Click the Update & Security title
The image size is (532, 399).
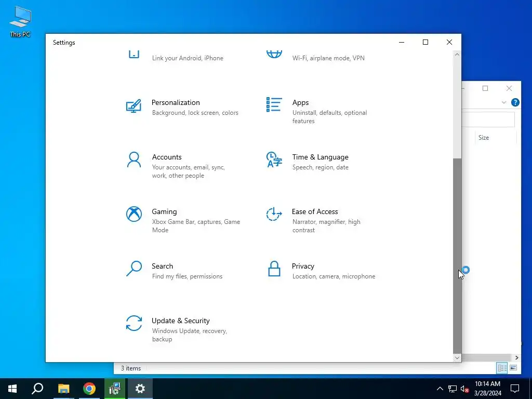[180, 321]
